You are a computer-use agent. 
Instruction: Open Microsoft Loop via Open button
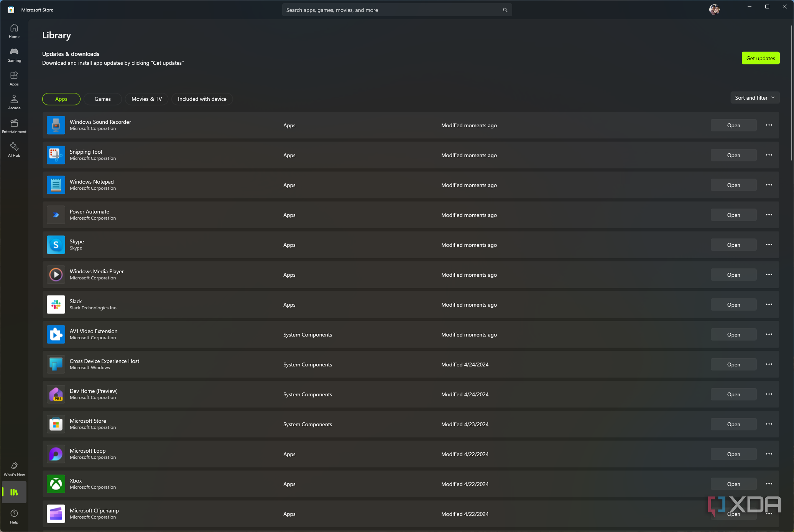click(733, 454)
